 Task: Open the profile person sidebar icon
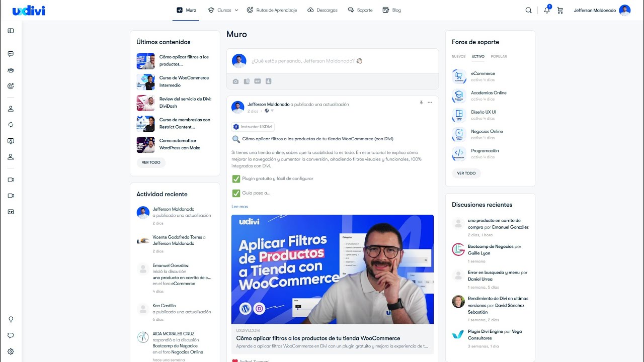(x=11, y=109)
